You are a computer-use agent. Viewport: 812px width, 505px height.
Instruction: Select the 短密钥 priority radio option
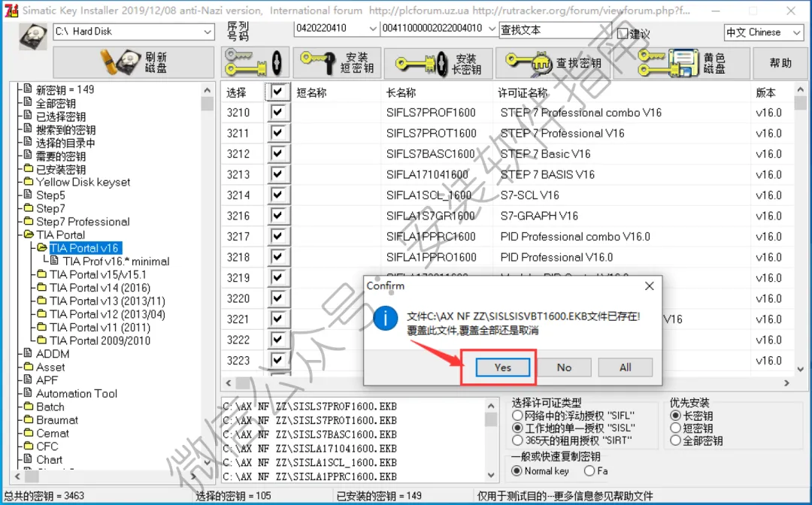[x=675, y=428]
